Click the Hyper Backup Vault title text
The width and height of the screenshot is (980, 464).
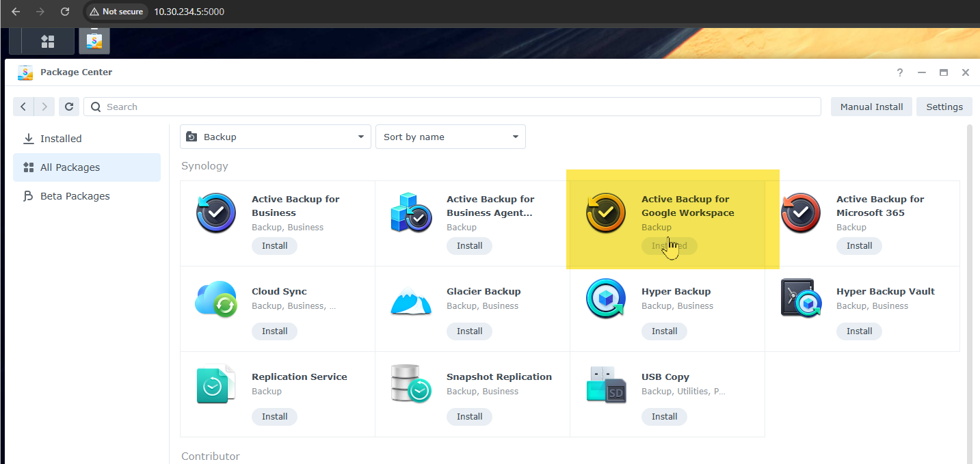[886, 291]
